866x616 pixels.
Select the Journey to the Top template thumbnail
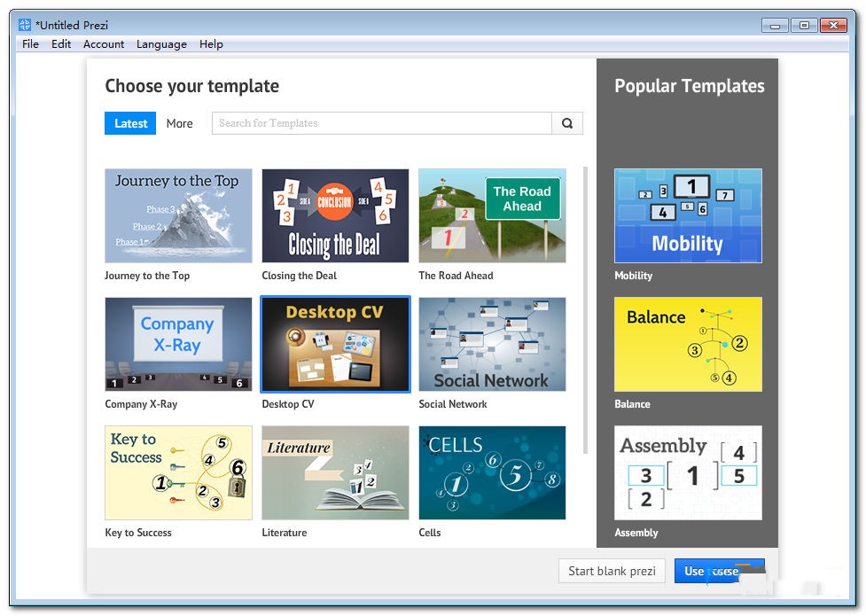point(178,215)
